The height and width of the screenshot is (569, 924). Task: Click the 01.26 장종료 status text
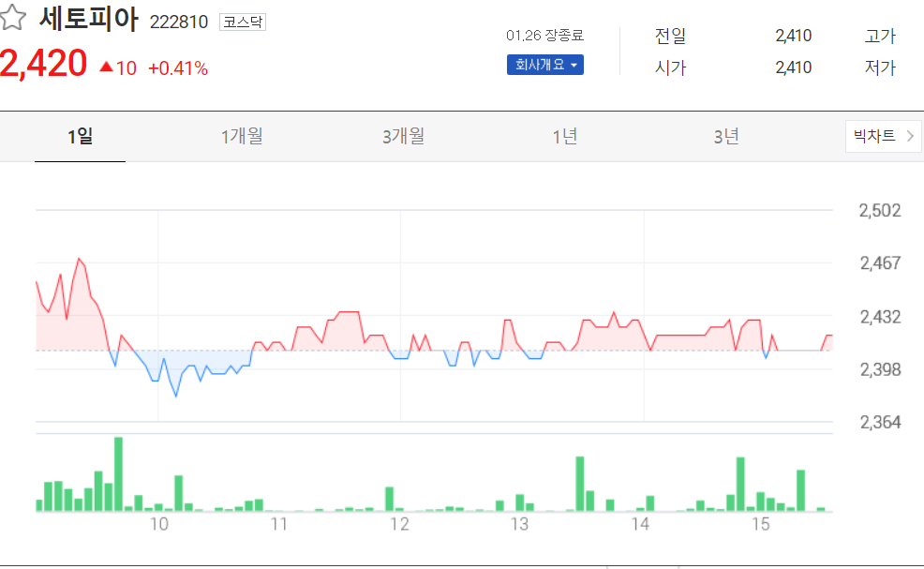[545, 36]
